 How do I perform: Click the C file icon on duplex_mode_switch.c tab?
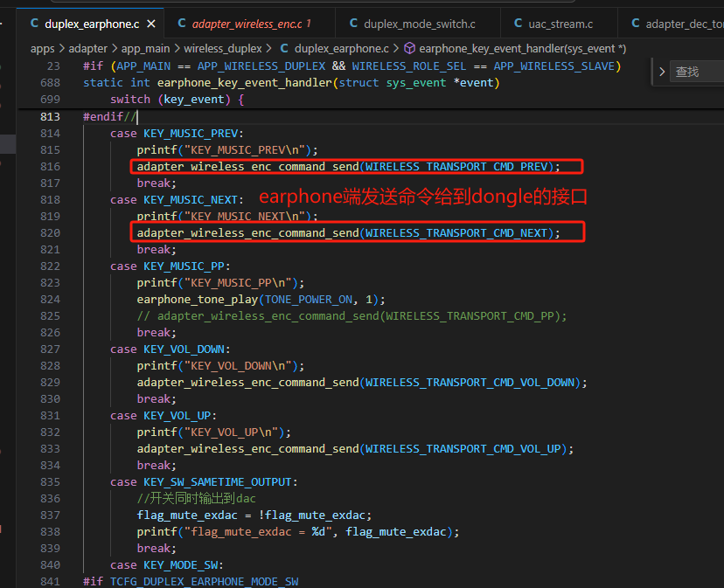(353, 23)
